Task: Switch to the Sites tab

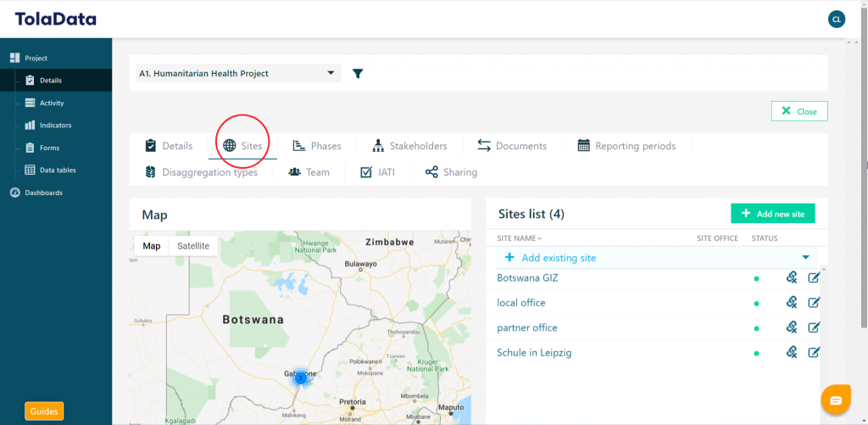Action: coord(242,146)
